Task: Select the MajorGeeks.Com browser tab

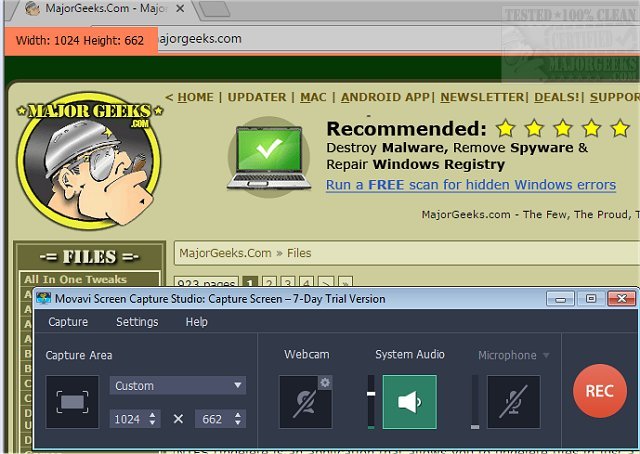Action: (x=102, y=9)
